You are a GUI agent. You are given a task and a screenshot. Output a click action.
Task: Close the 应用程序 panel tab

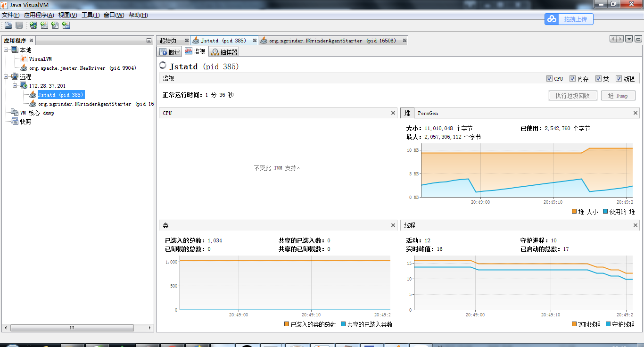[x=32, y=41]
